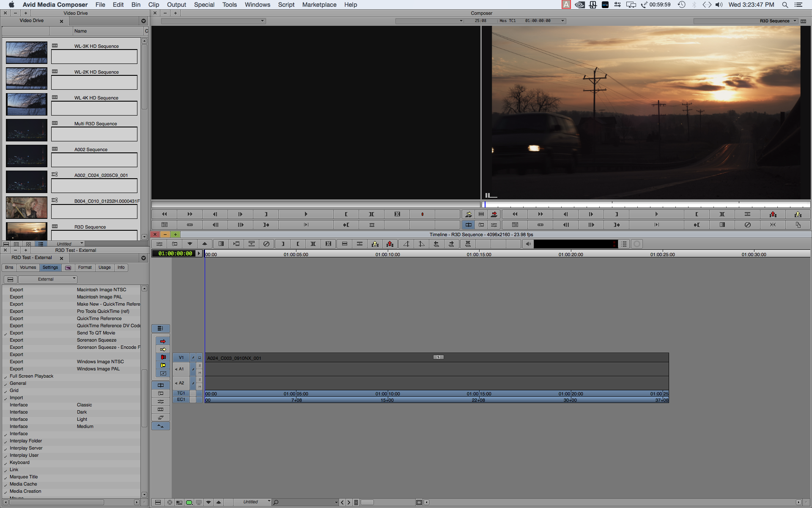The width and height of the screenshot is (812, 508).
Task: Solo the A1 audio track
Action: [x=200, y=365]
